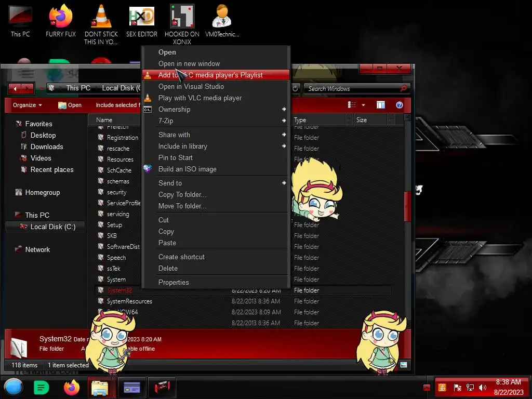Image resolution: width=532 pixels, height=399 pixels.
Task: Open VM0Technic desktop shortcut
Action: 222,21
